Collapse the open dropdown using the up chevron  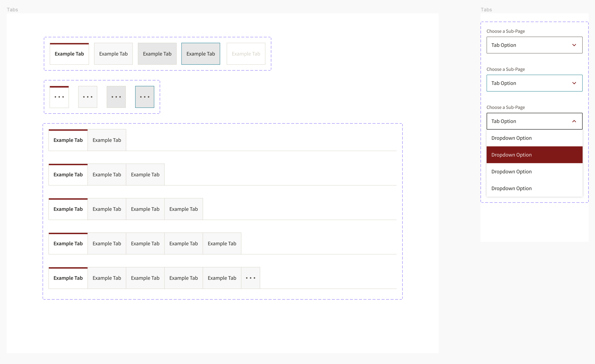click(574, 121)
